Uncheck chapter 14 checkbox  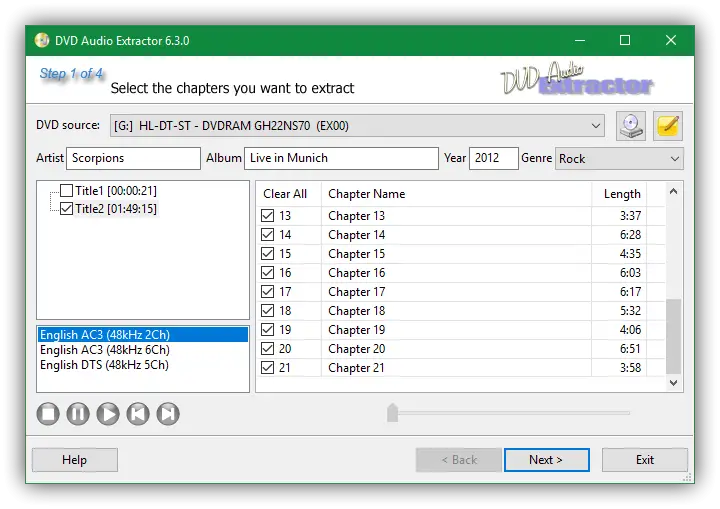267,235
